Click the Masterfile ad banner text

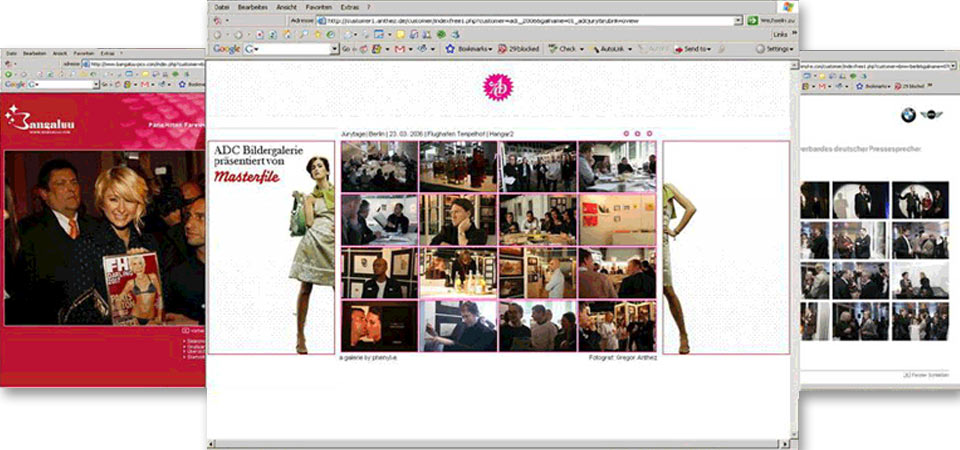click(x=247, y=178)
